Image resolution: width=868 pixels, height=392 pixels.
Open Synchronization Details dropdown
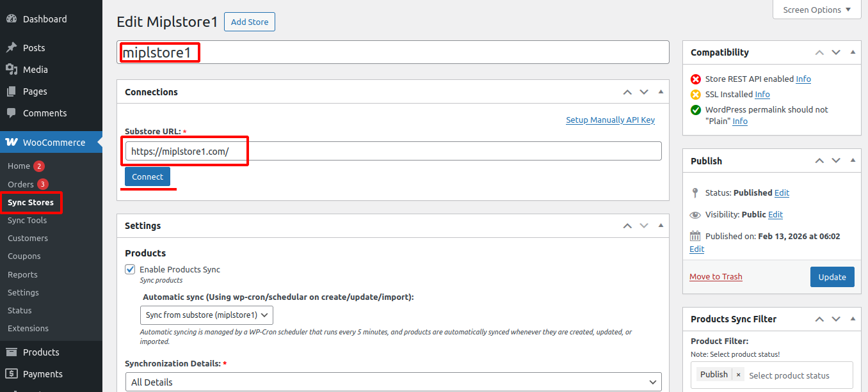point(393,382)
